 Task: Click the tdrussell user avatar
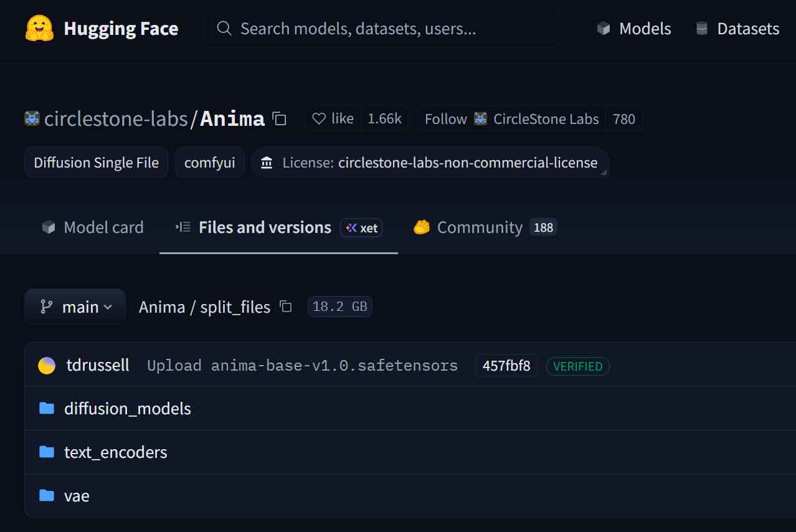[x=47, y=366]
